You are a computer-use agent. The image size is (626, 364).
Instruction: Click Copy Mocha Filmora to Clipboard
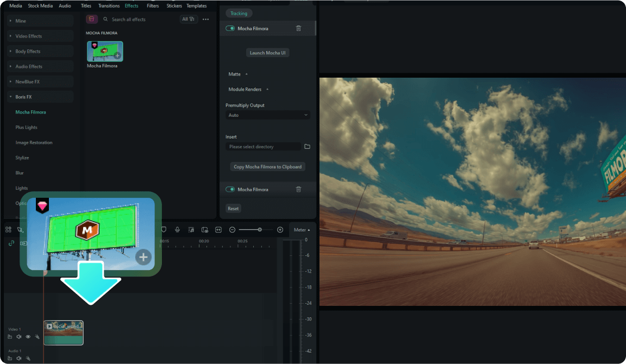(x=267, y=166)
